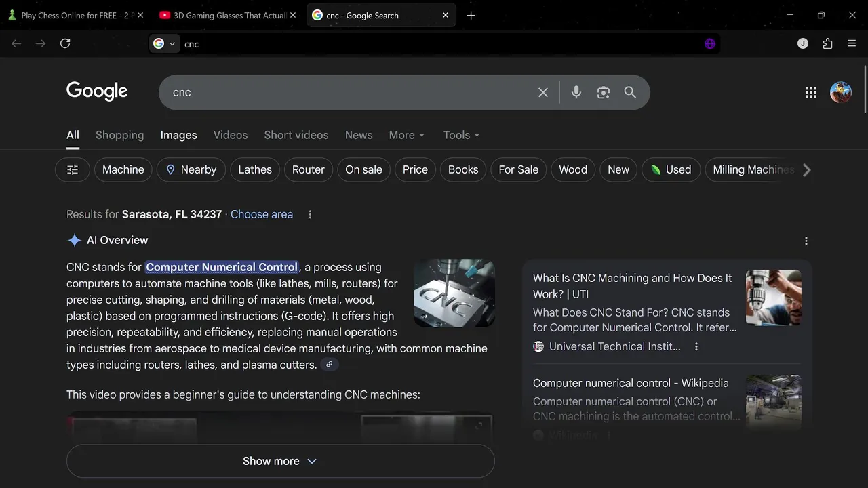Open the browser account J icon
The height and width of the screenshot is (488, 868).
pos(803,43)
